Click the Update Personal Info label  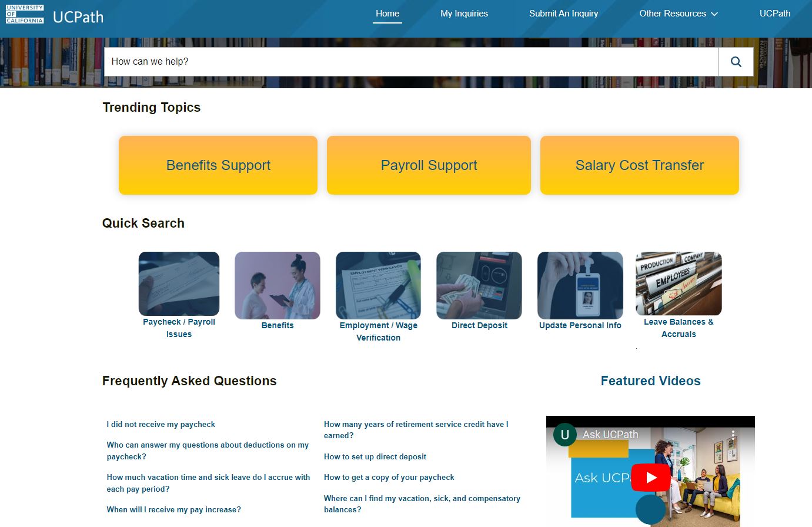[580, 325]
